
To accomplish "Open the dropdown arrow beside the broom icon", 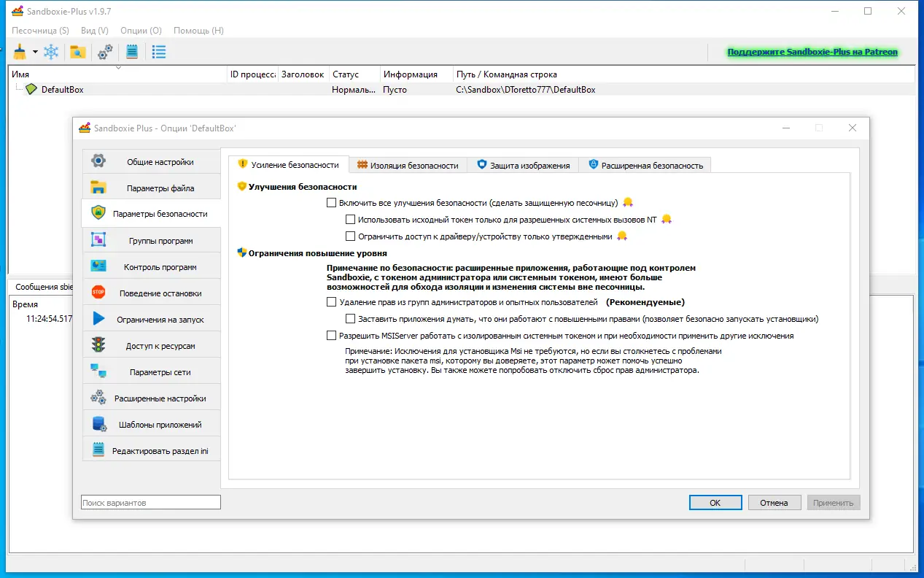I will click(x=34, y=53).
